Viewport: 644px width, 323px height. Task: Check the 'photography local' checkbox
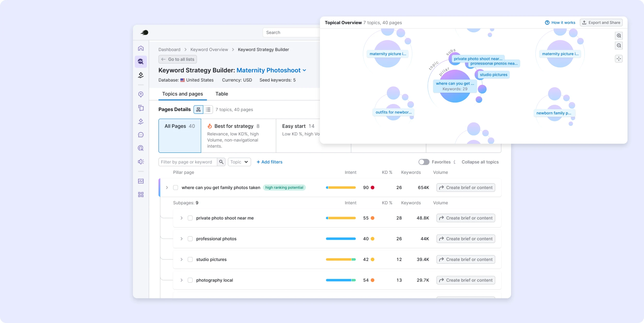coord(190,280)
